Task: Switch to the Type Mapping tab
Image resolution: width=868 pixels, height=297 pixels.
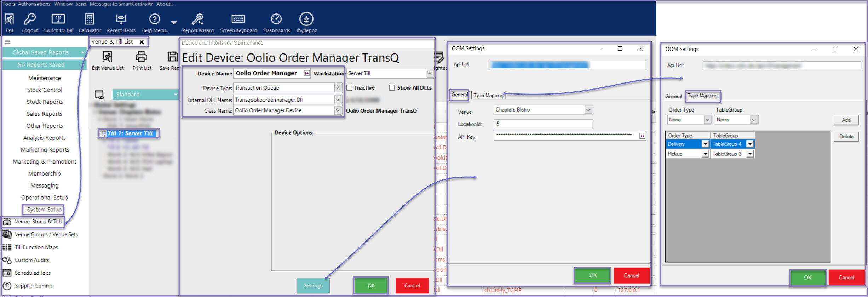Action: pyautogui.click(x=488, y=95)
